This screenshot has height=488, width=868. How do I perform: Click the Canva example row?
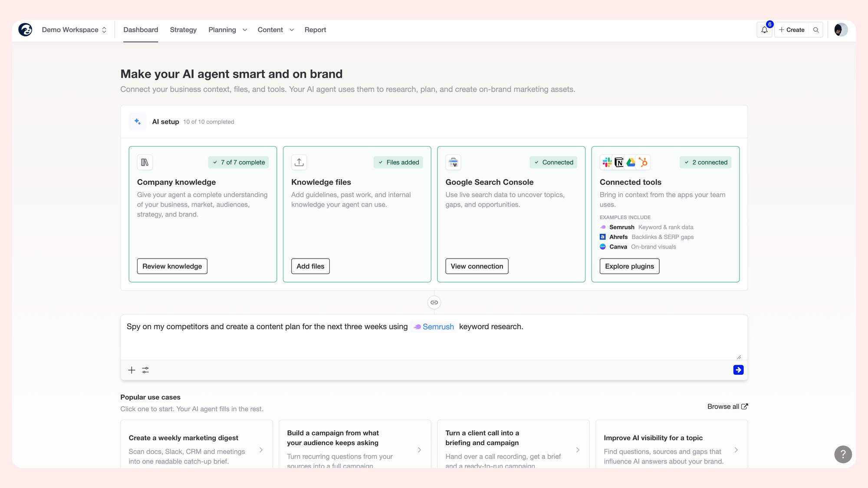[638, 247]
